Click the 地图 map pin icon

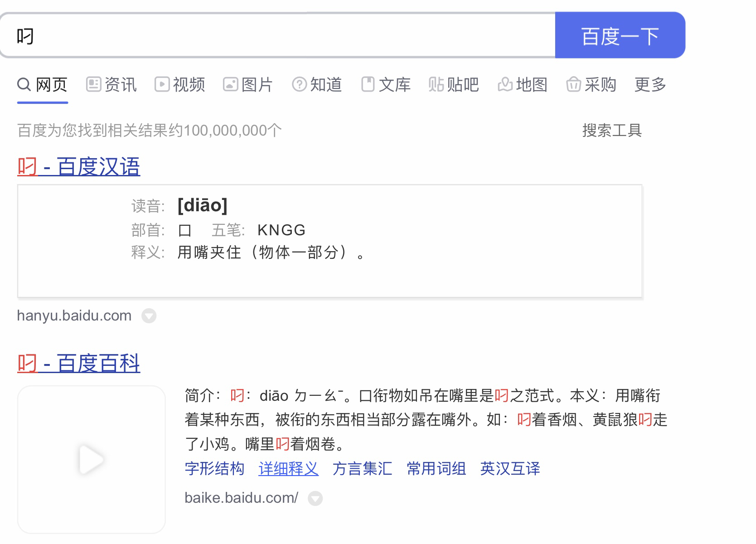click(505, 84)
